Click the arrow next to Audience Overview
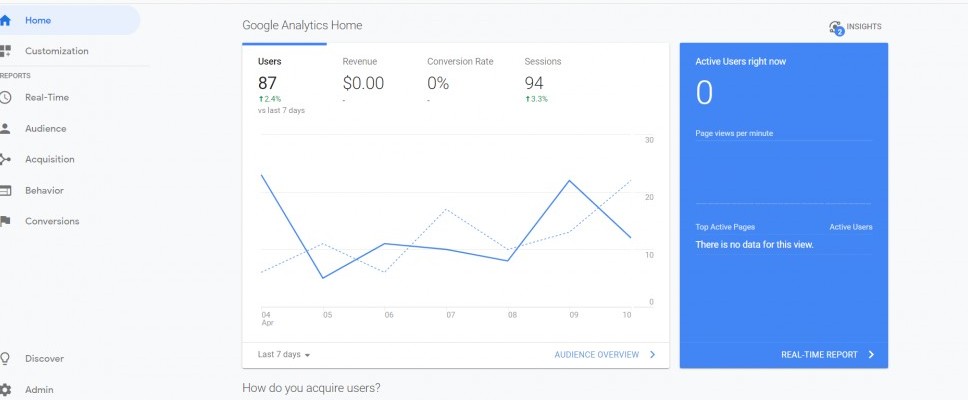Viewport: 968px width, 400px height. (x=653, y=354)
